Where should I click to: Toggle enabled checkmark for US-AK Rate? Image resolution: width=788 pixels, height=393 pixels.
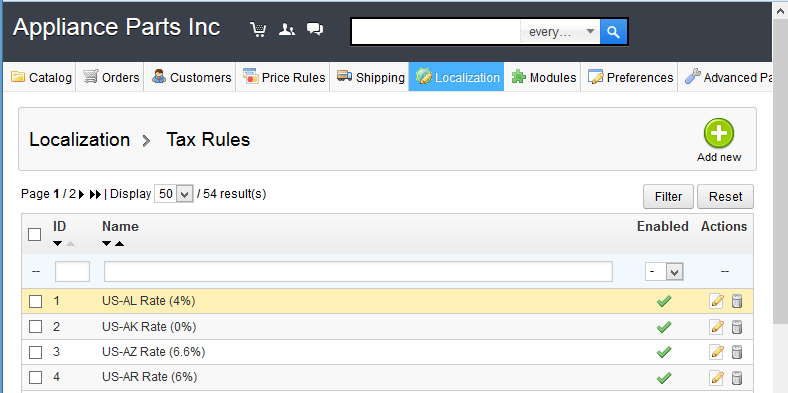[x=664, y=327]
